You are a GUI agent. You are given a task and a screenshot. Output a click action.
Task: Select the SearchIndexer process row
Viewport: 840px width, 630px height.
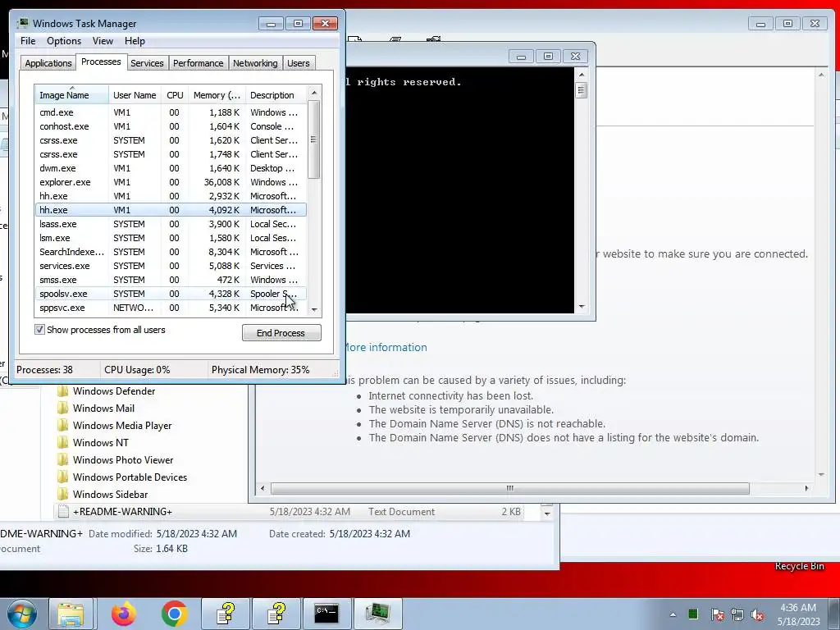[171, 252]
